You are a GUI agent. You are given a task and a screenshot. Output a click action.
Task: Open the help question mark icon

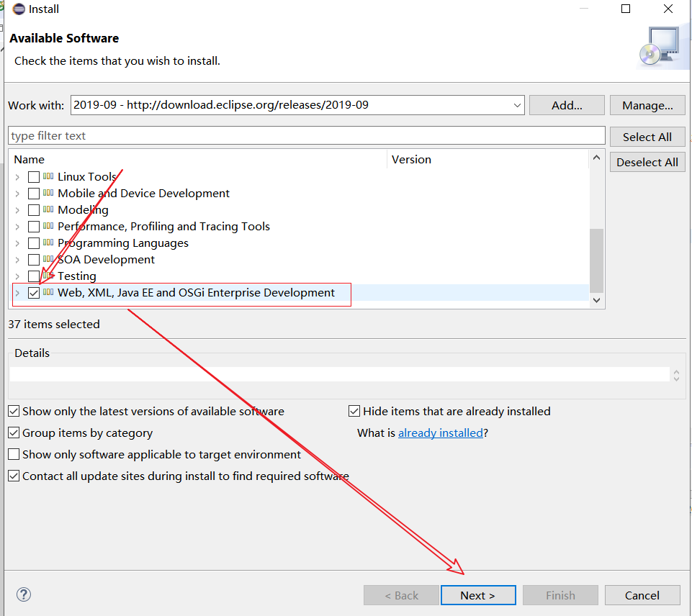point(24,594)
